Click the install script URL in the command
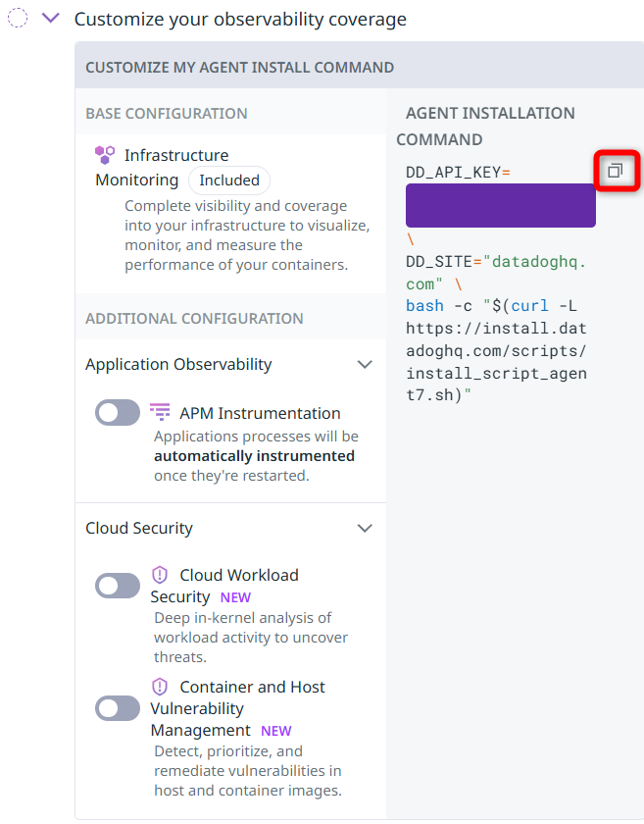 pyautogui.click(x=496, y=361)
